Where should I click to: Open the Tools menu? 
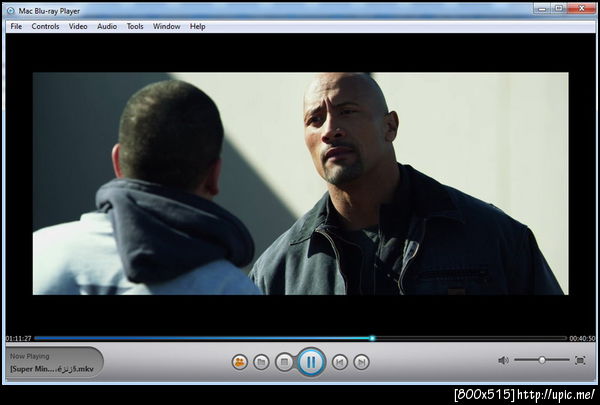[x=135, y=26]
